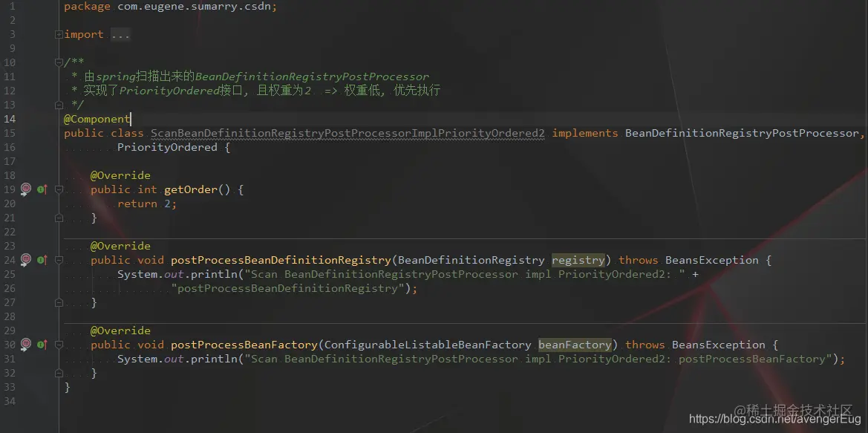Collapse the postProcessBeanFactory method at line 30
Screen dimensions: 868x433
(x=59, y=345)
